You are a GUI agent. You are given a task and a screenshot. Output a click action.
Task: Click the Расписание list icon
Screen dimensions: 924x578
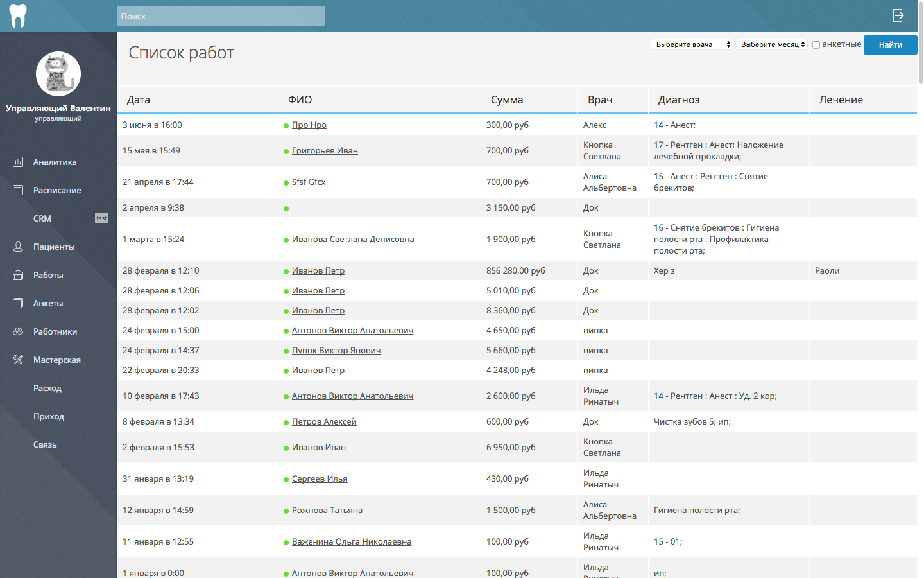tap(18, 190)
